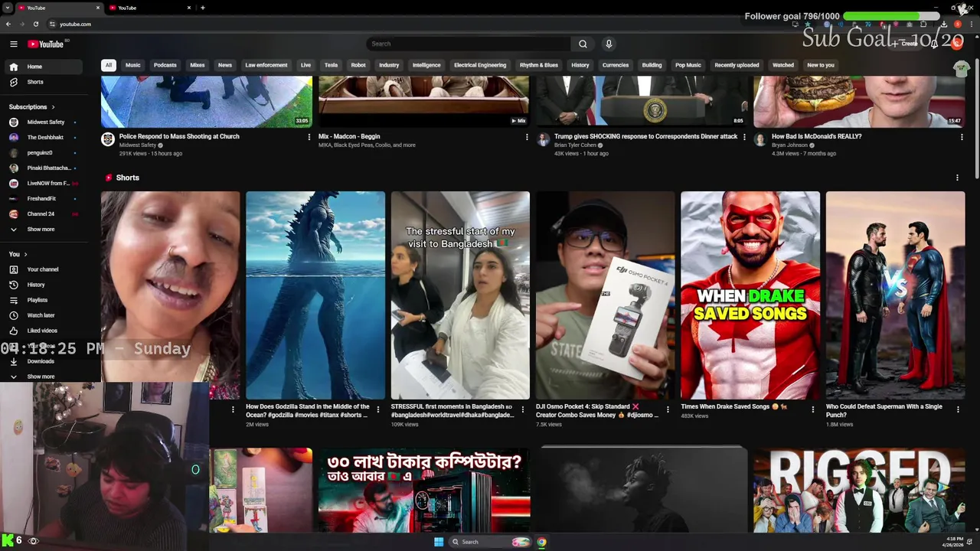Select the Law enforcement chip
The width and height of the screenshot is (980, 551).
pos(266,65)
